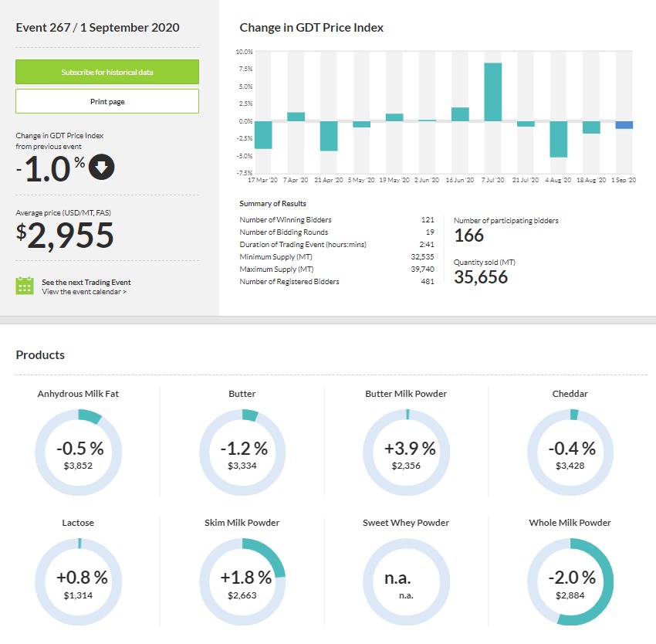Click the black down-arrow price change icon

[102, 166]
